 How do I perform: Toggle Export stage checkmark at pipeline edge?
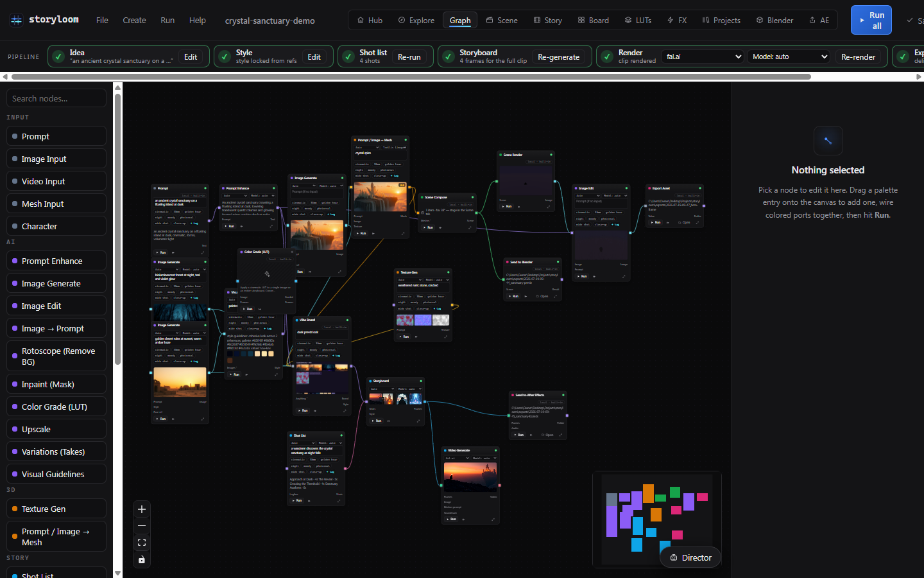click(903, 57)
